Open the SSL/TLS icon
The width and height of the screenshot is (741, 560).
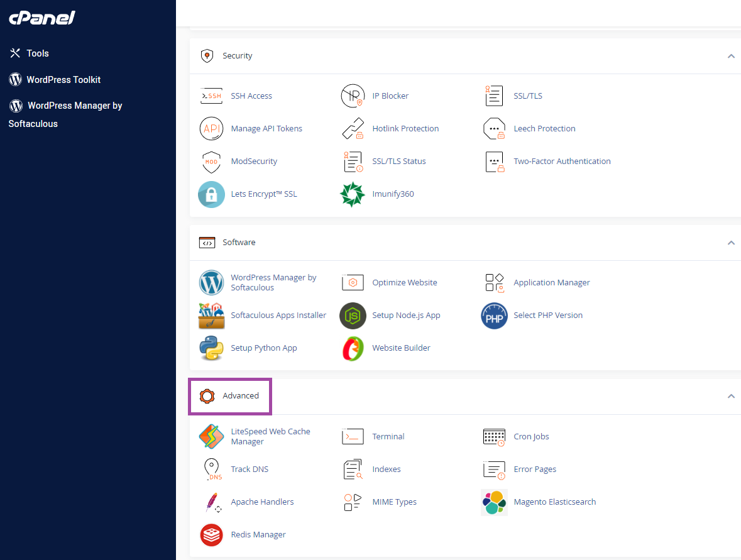point(494,96)
